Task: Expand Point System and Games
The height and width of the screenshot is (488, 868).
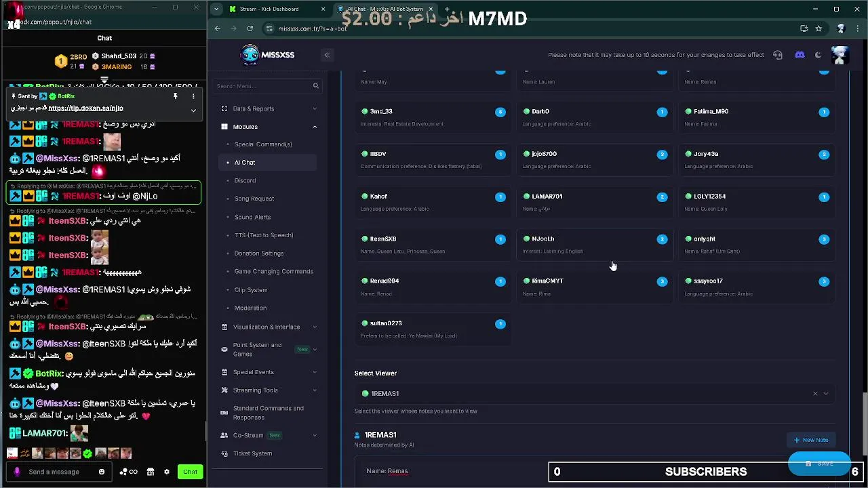Action: [269, 349]
